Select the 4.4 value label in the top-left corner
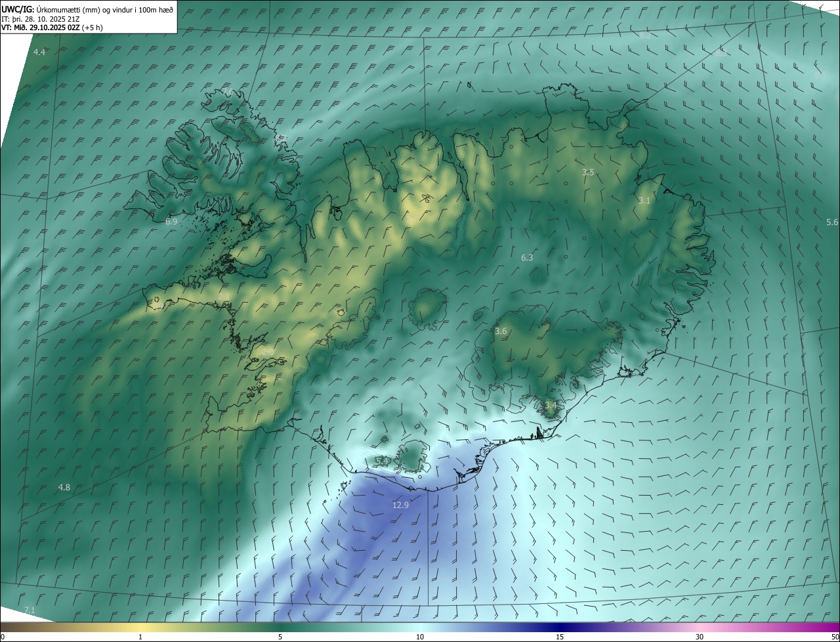This screenshot has width=840, height=642. tap(39, 52)
